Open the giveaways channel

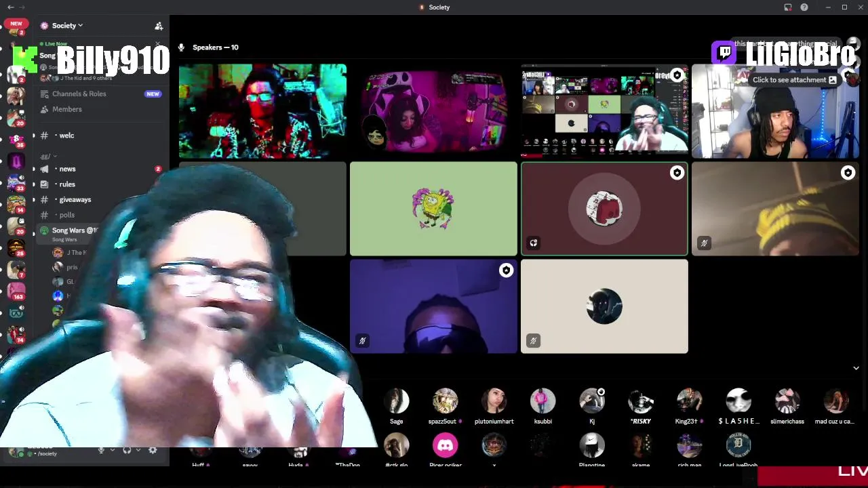point(101,200)
